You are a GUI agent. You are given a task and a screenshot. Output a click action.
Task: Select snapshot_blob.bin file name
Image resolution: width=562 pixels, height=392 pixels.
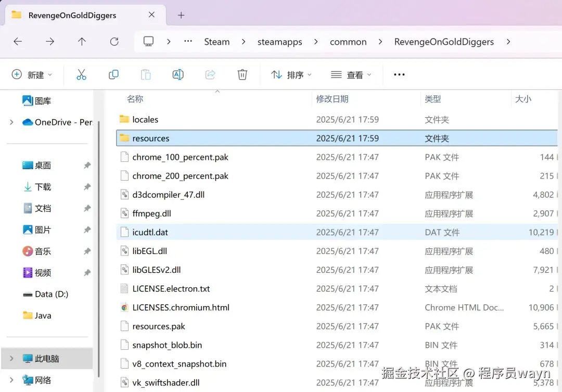point(167,345)
